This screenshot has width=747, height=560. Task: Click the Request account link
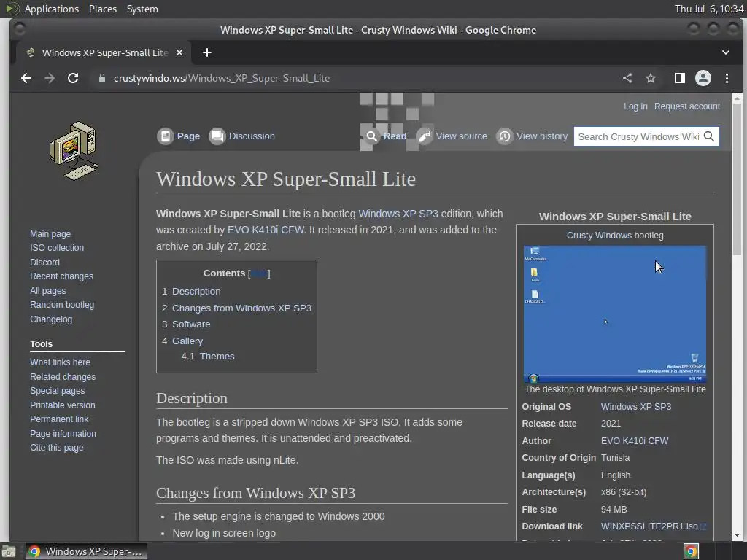[686, 106]
